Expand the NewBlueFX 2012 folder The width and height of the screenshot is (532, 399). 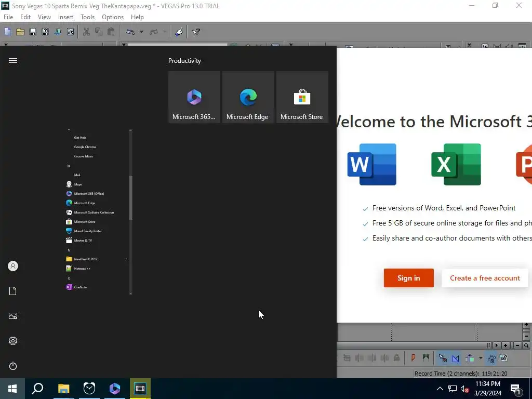(x=97, y=259)
